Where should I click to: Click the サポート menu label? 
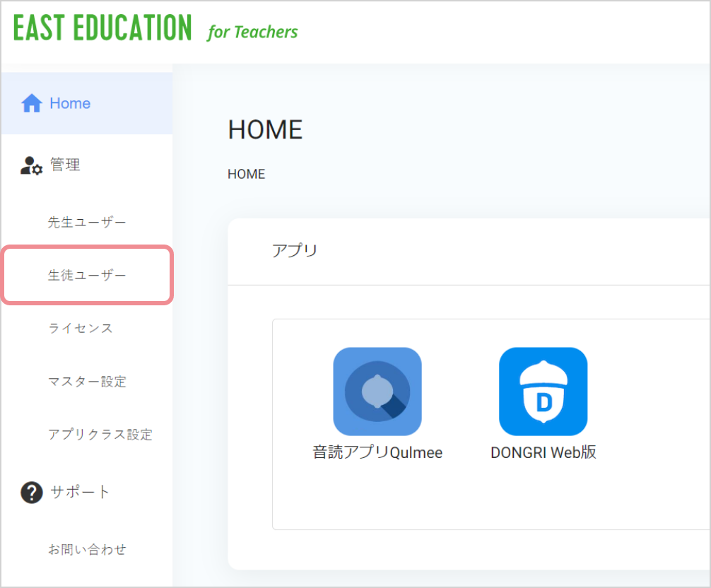[x=80, y=492]
